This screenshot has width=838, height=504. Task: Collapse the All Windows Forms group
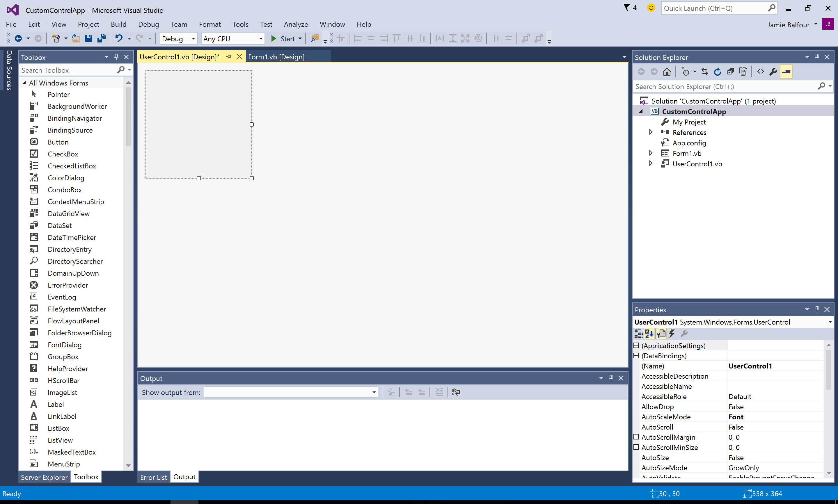(24, 83)
